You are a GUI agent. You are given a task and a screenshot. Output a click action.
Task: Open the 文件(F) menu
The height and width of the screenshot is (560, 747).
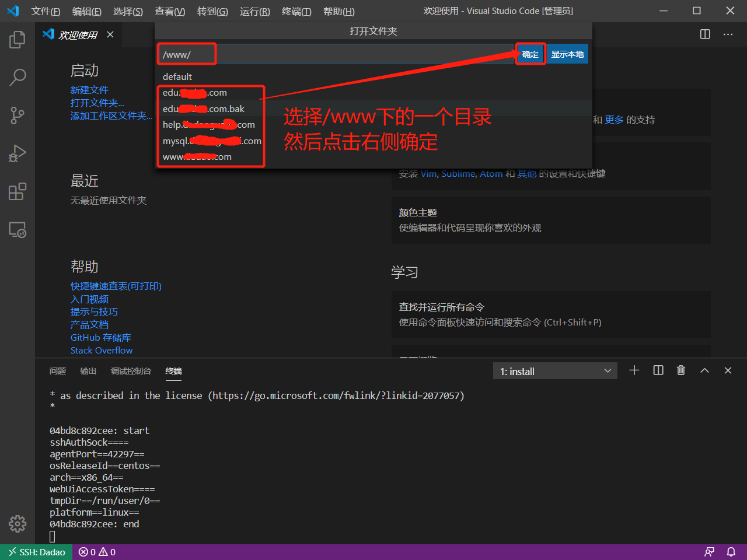[46, 12]
